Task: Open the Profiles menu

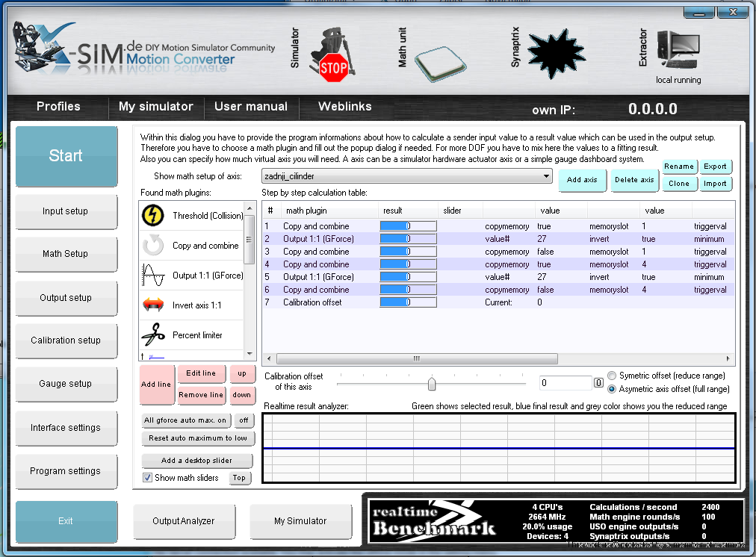Action: [58, 107]
